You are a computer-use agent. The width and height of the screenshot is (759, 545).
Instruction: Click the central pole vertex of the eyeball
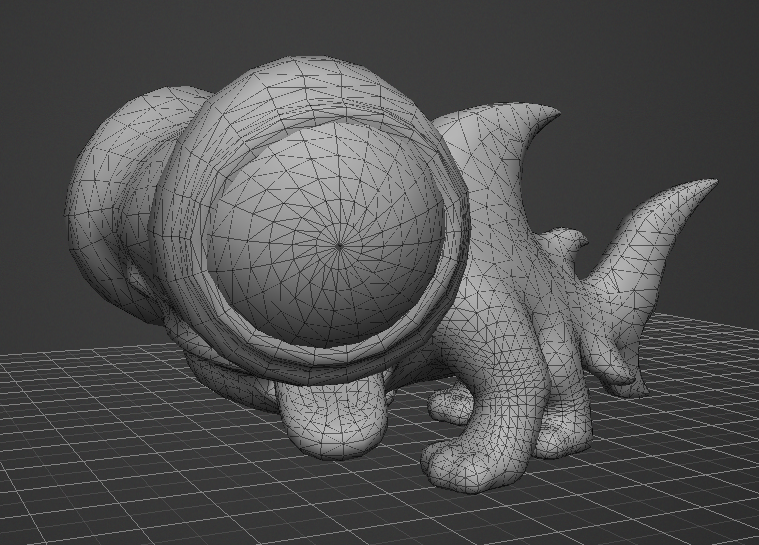point(340,243)
